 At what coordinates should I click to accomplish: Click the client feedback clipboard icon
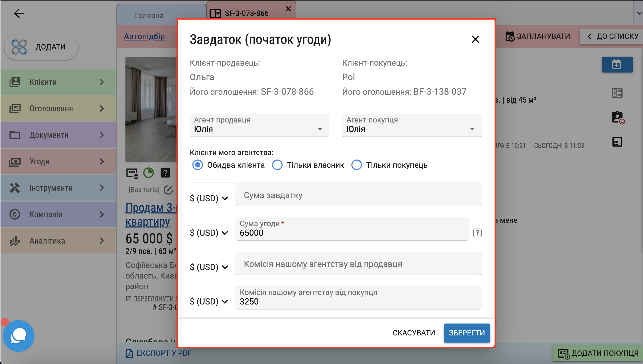618,117
